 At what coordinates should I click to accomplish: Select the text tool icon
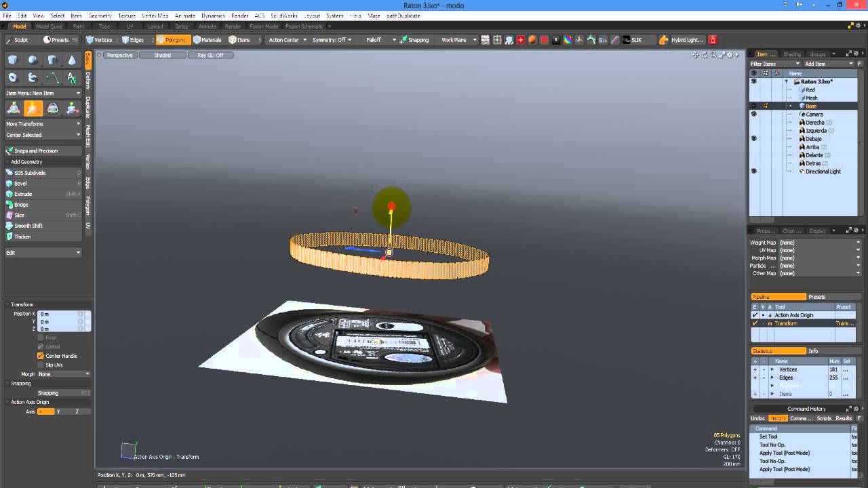click(x=72, y=78)
